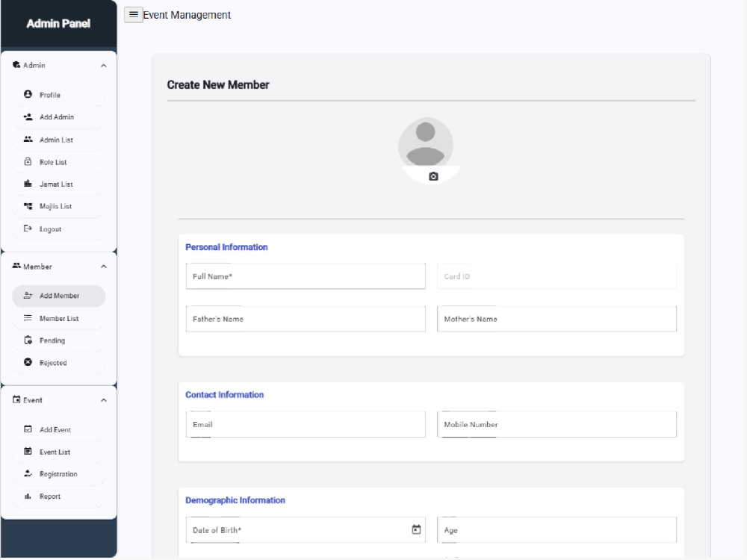Click the Profile person icon in sidebar

pos(28,94)
